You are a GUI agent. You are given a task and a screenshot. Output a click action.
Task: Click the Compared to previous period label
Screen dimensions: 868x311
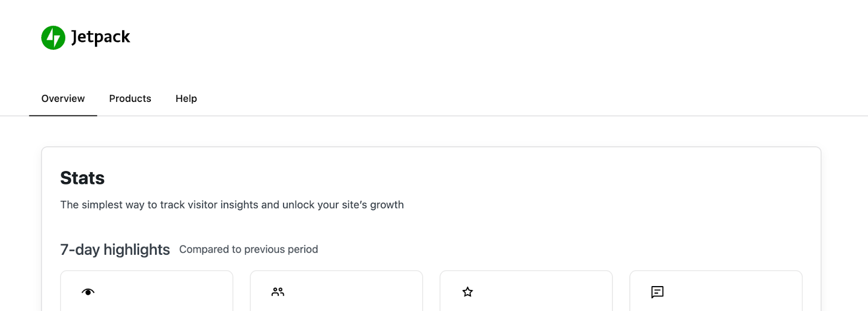click(248, 249)
